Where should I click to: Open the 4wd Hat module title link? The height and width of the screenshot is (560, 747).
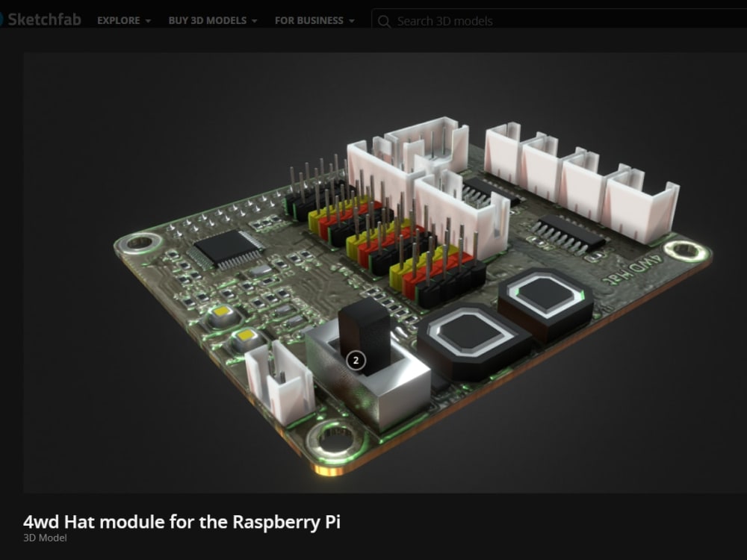pos(182,523)
